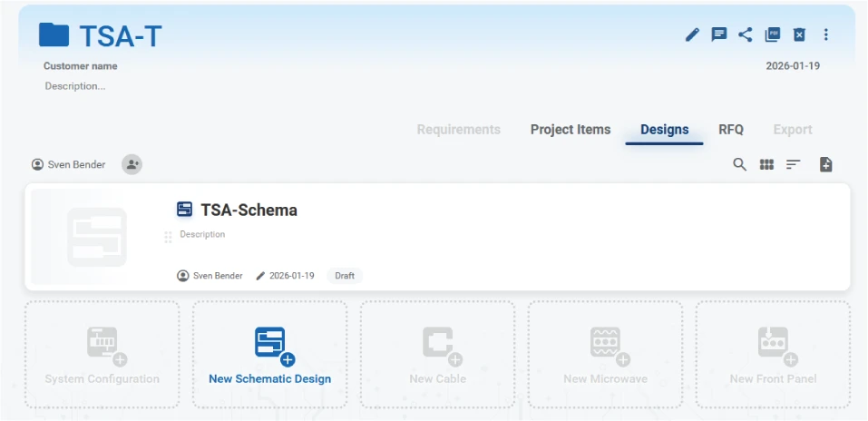Screen dimensions: 868x421
Task: Export project as PDF icon
Action: tap(772, 34)
